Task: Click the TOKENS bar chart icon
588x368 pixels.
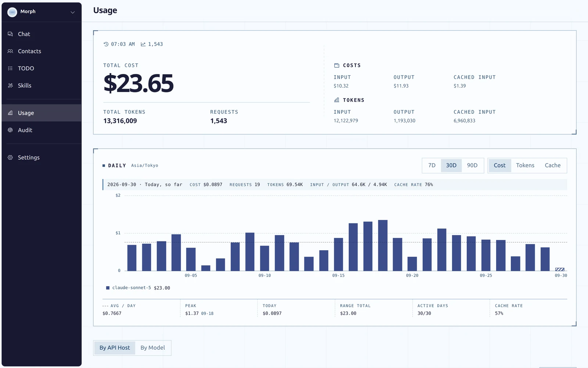Action: (337, 100)
